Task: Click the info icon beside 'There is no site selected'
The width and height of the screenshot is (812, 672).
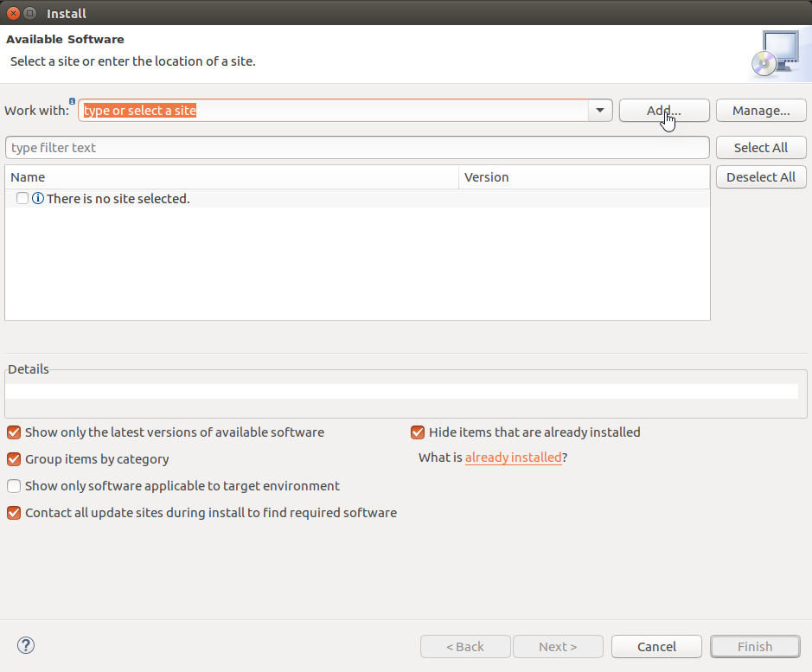Action: pos(38,198)
